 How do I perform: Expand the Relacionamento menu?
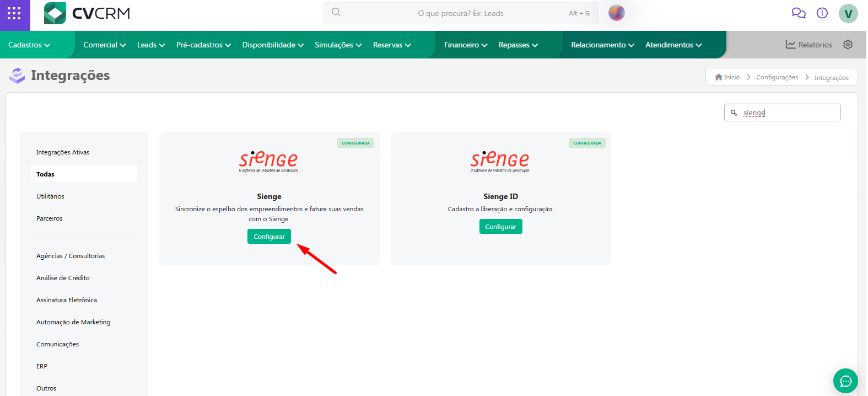(602, 45)
